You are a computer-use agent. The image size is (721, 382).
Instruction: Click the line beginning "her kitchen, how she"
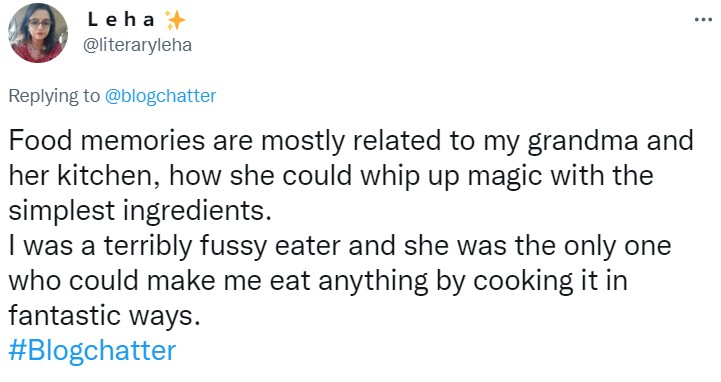pyautogui.click(x=331, y=176)
